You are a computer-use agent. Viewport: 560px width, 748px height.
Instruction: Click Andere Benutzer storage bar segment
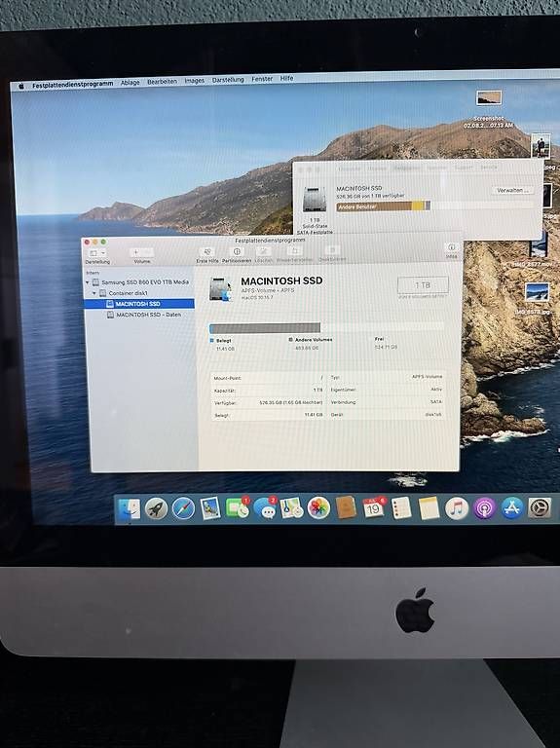point(373,206)
